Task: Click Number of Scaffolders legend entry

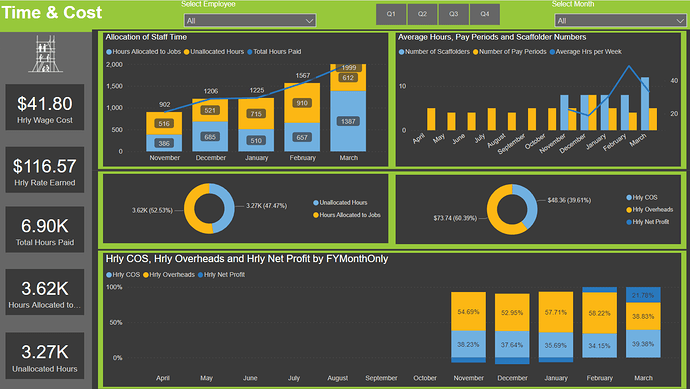Action: coord(434,51)
